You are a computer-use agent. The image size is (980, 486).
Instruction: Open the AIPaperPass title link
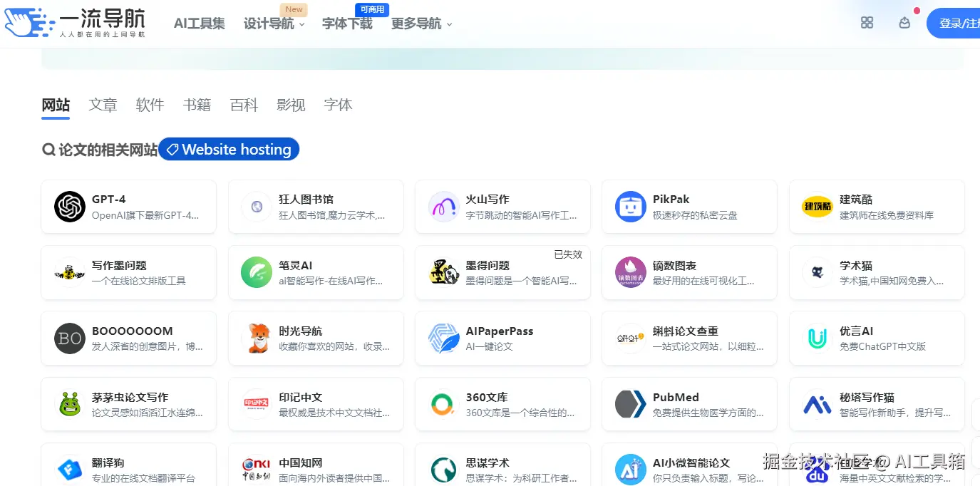pyautogui.click(x=500, y=331)
